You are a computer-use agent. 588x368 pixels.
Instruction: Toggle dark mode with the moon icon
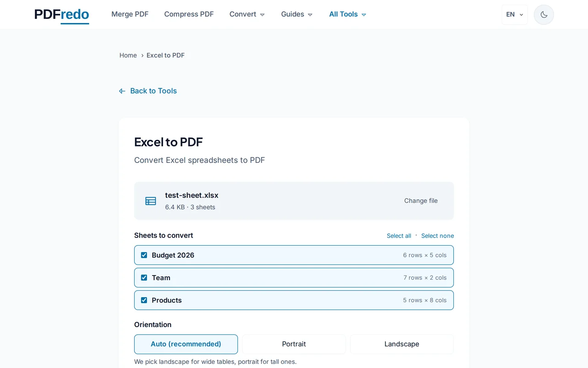click(543, 14)
